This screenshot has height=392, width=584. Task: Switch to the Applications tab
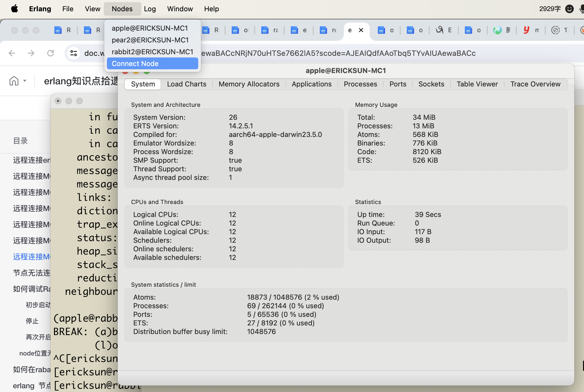(x=312, y=84)
